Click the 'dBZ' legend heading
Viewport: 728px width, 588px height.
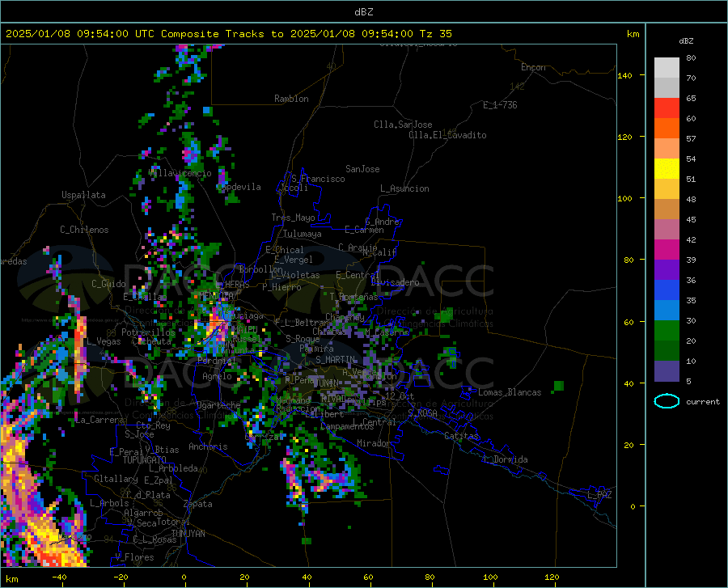tap(686, 40)
